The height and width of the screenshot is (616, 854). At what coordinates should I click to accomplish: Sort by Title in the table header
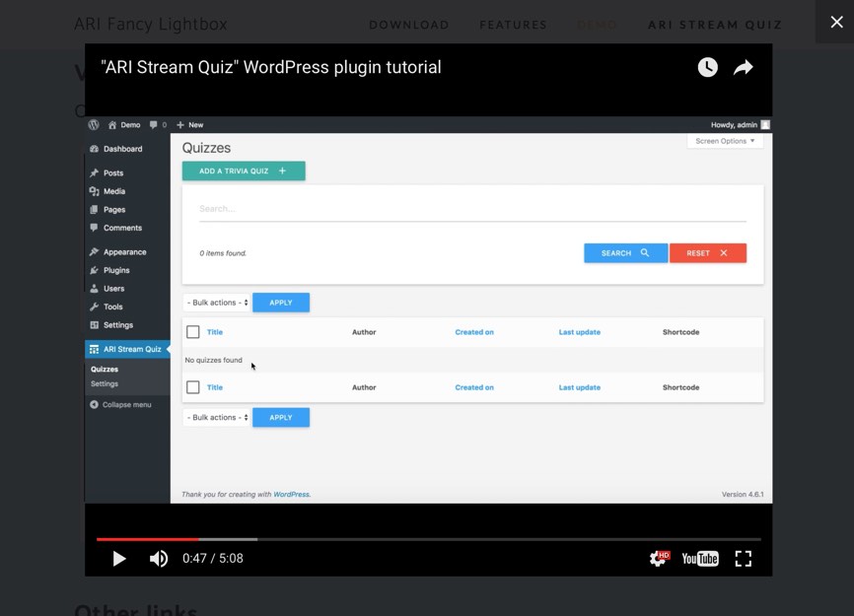tap(215, 332)
